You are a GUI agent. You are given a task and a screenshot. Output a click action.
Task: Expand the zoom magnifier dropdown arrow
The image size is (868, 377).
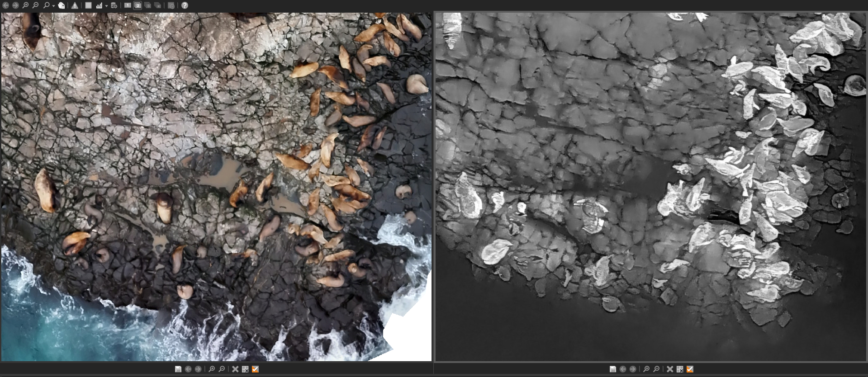coord(53,6)
